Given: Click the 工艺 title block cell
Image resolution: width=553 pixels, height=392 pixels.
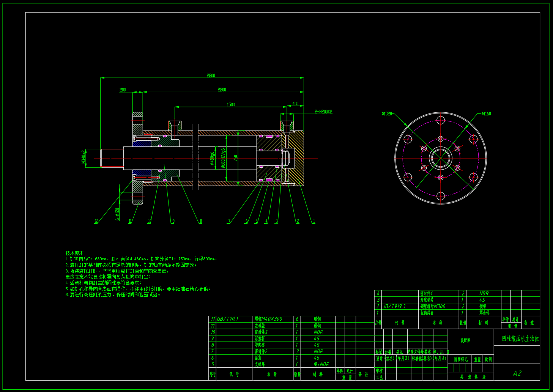Looking at the screenshot, I should point(379,377).
